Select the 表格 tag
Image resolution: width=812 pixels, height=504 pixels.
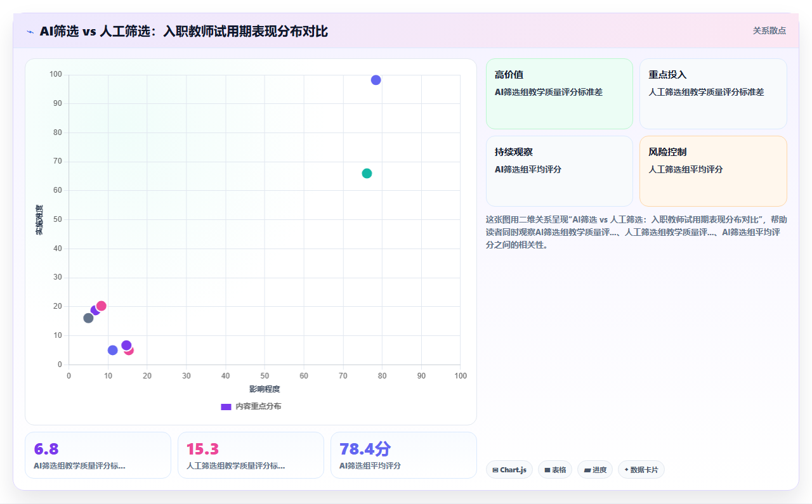pyautogui.click(x=555, y=470)
